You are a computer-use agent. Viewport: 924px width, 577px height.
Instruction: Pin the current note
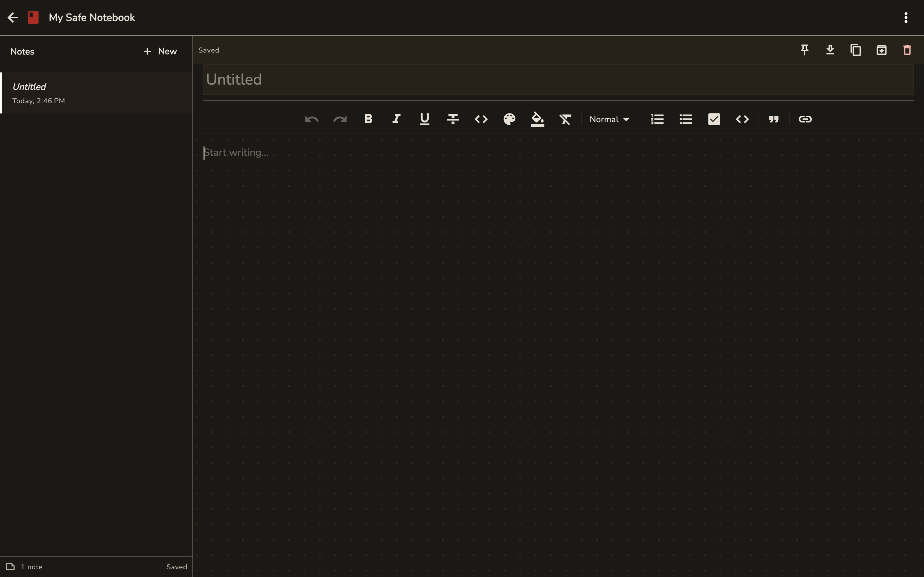click(804, 50)
